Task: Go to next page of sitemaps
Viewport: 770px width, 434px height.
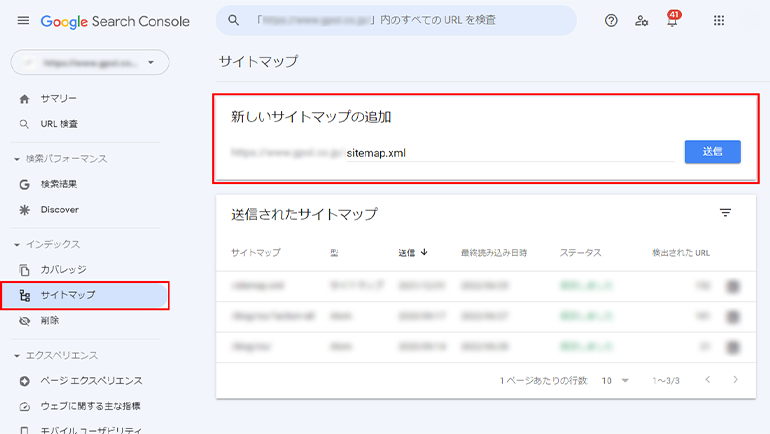Action: point(735,380)
